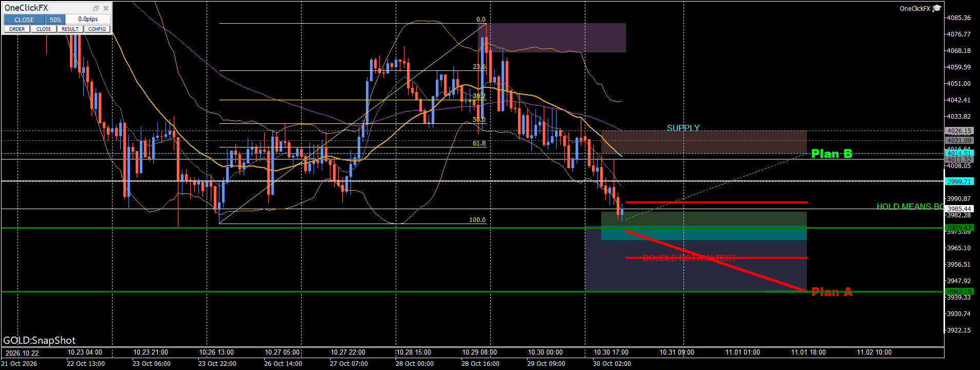Click the Fibonacci 61.8 level label
Viewport: 980px width, 370px height.
point(479,143)
